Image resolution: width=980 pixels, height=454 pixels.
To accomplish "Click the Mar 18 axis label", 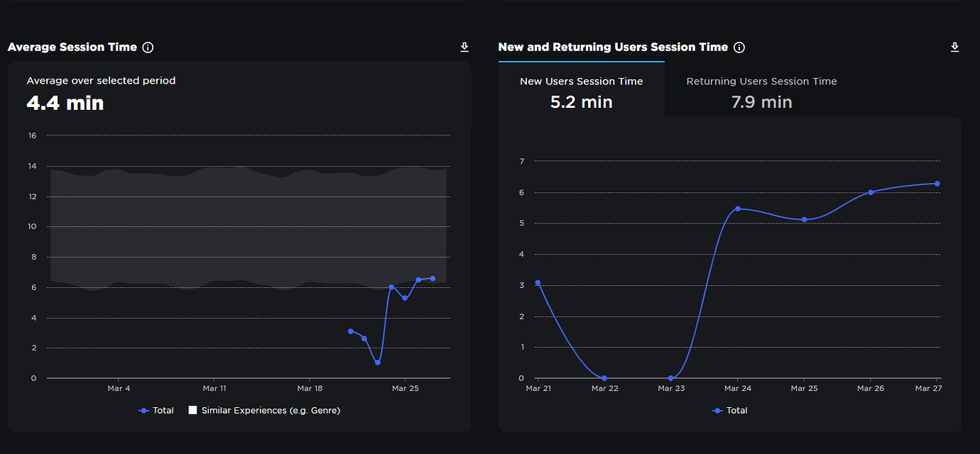I will click(x=310, y=389).
